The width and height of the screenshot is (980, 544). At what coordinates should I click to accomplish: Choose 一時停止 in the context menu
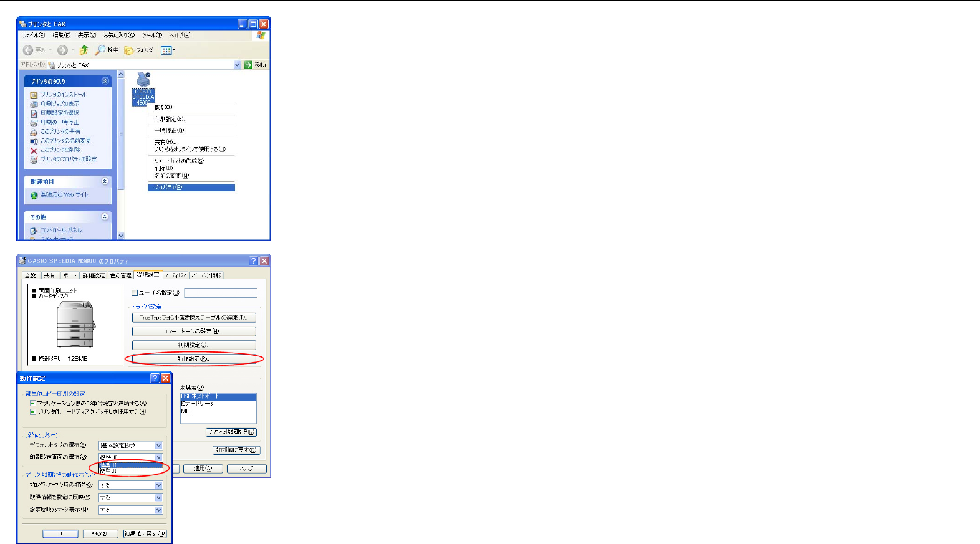(191, 131)
